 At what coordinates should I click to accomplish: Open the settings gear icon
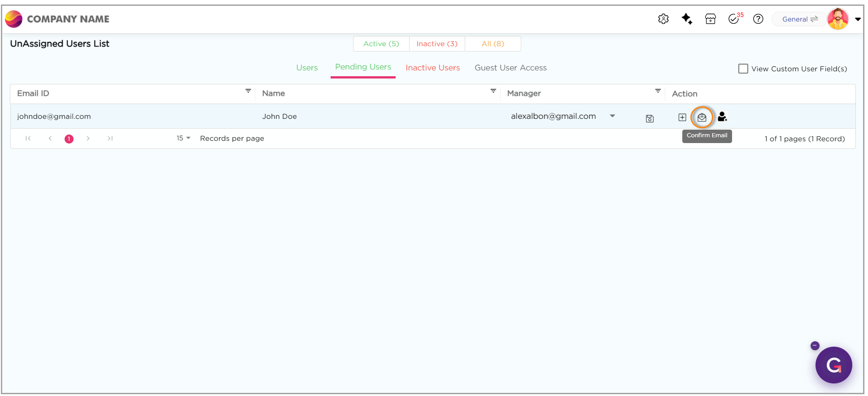[x=663, y=19]
